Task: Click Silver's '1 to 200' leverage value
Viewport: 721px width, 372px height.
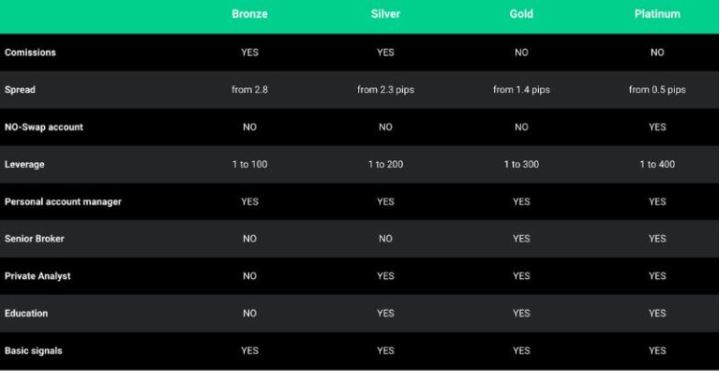Action: click(x=385, y=164)
